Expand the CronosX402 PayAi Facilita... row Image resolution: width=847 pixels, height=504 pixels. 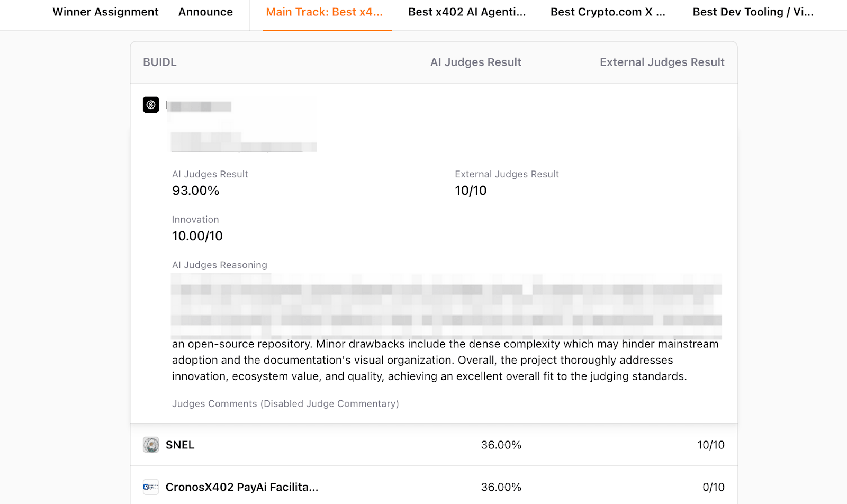pos(242,487)
